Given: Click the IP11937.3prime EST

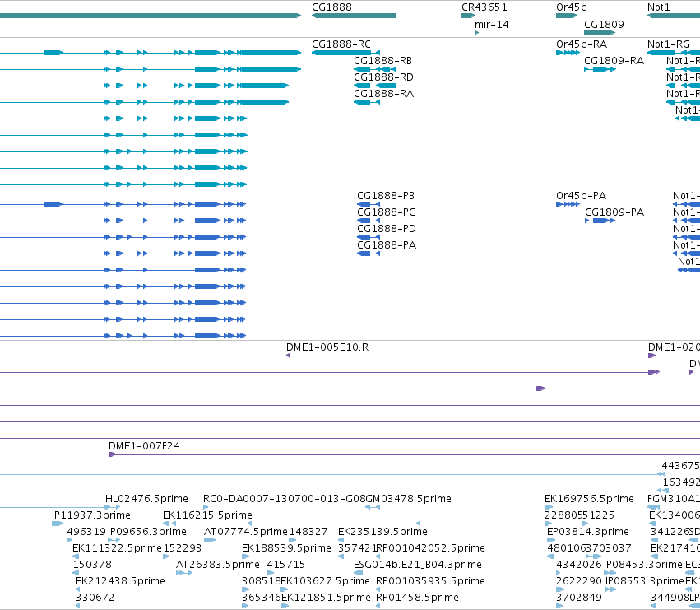Looking at the screenshot, I should pyautogui.click(x=91, y=515).
